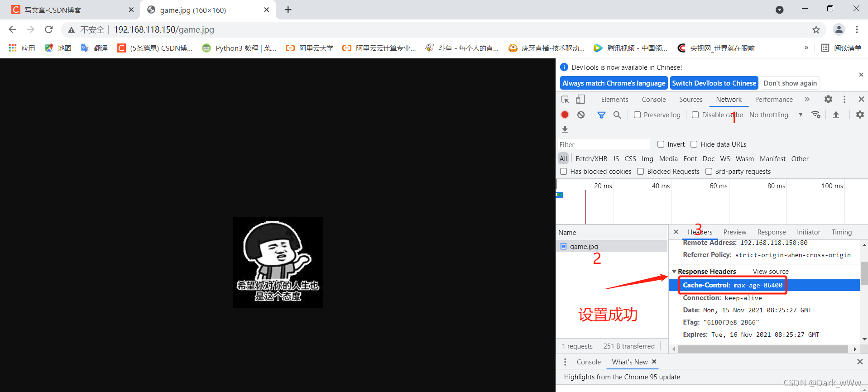Check Has blocked cookies
The image size is (868, 392).
pyautogui.click(x=564, y=172)
